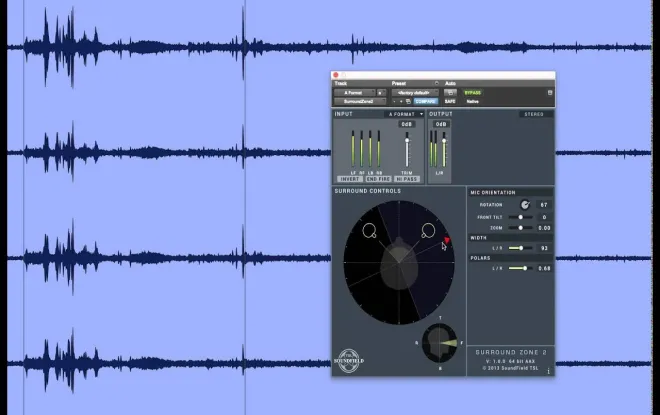
Task: Toggle the COMPARE button
Action: tap(426, 101)
